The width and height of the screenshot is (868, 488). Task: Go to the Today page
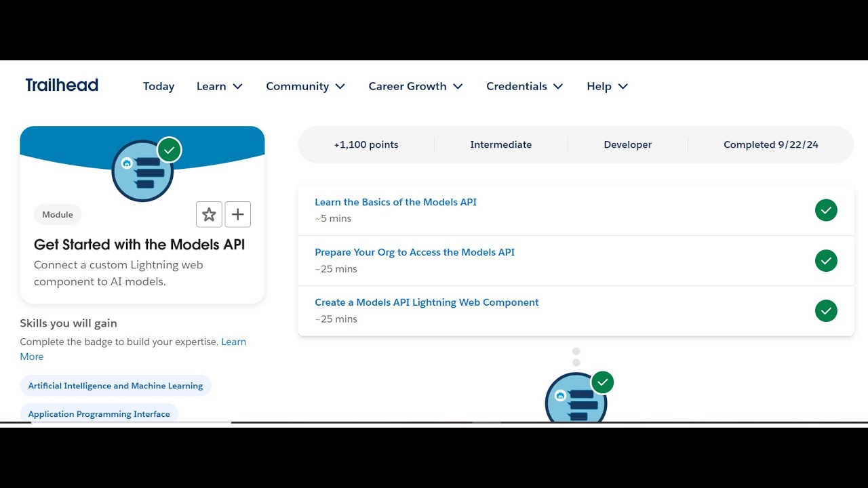pos(159,86)
